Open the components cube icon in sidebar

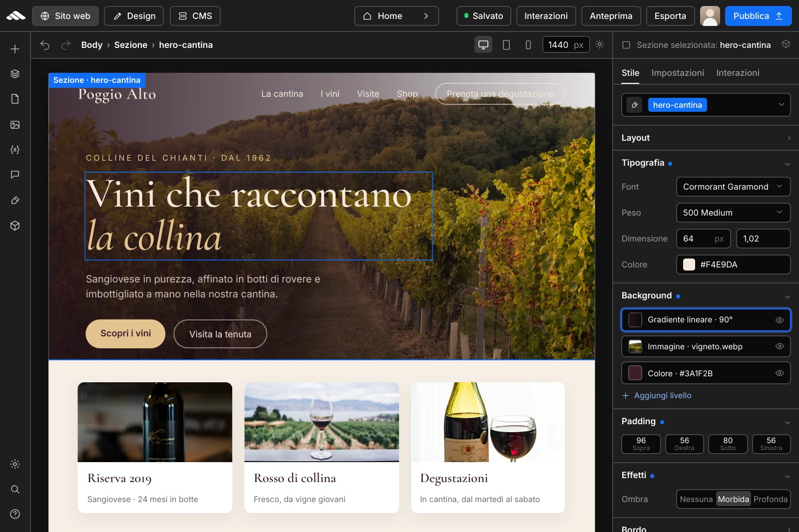point(15,226)
